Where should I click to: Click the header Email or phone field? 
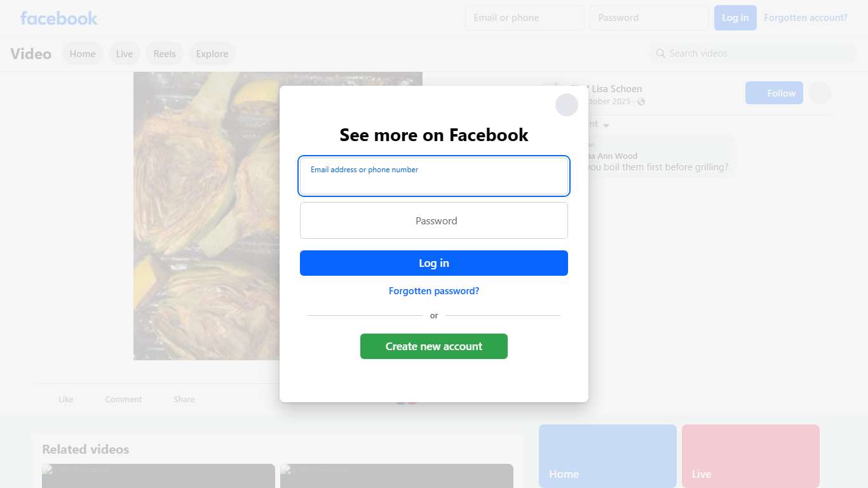coord(525,18)
